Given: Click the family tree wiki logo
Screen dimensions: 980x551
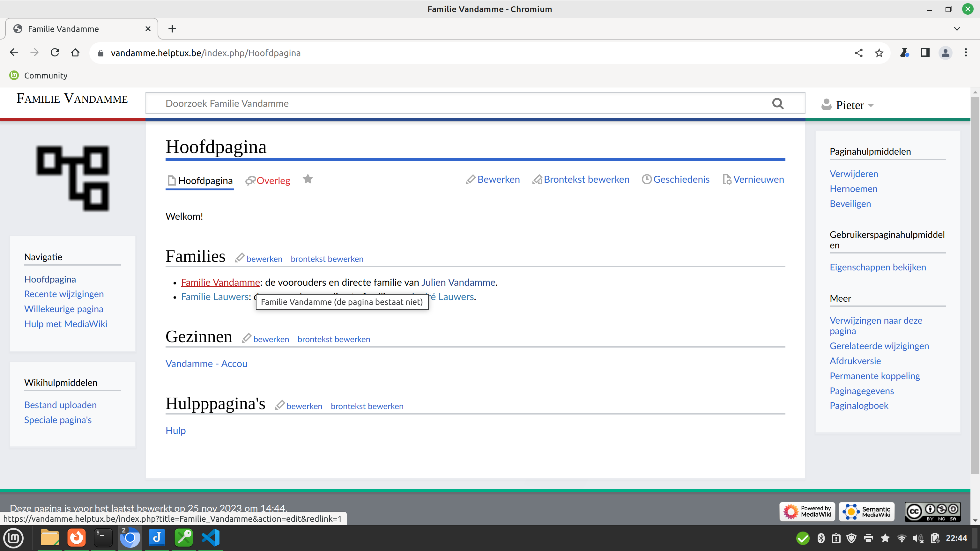Looking at the screenshot, I should [x=73, y=178].
